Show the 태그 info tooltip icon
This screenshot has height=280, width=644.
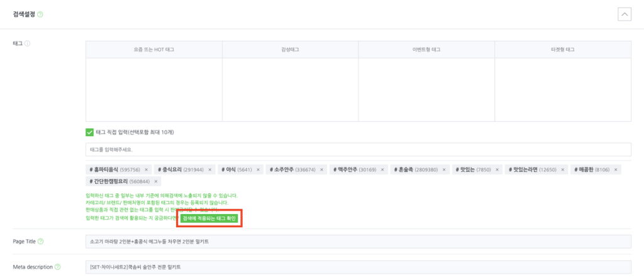[x=27, y=43]
